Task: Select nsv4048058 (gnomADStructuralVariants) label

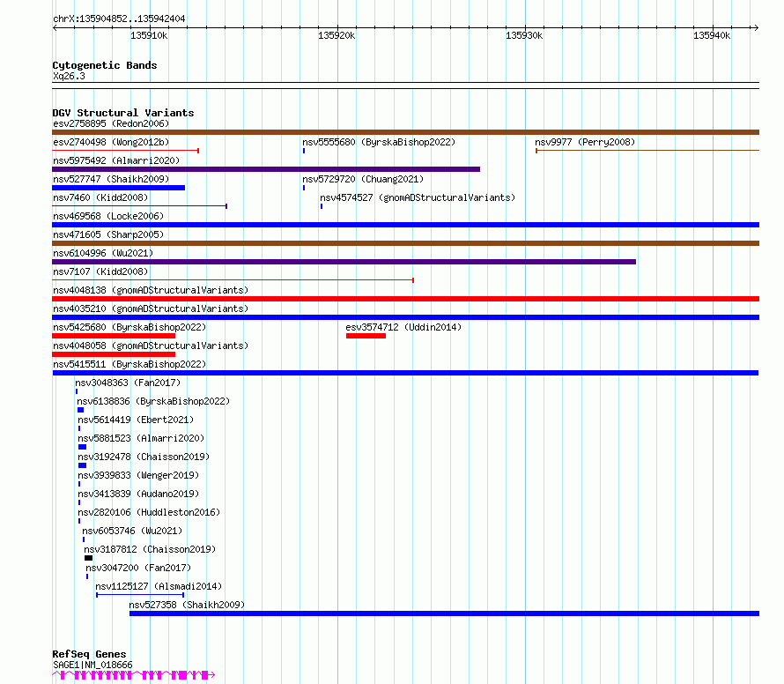Action: pyautogui.click(x=151, y=346)
